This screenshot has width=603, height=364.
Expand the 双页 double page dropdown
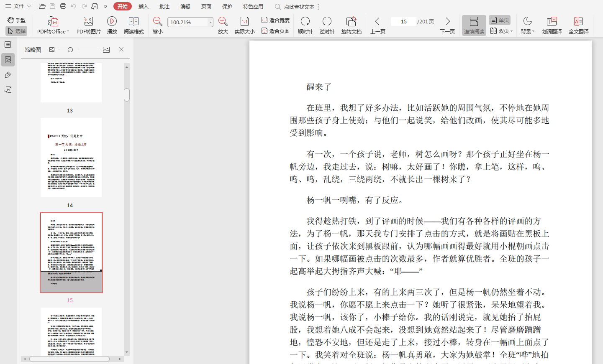pos(511,31)
